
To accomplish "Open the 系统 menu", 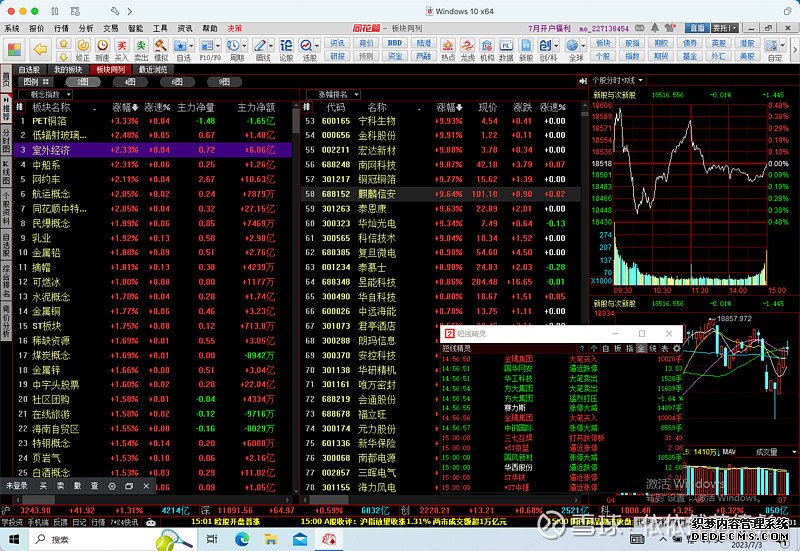I will click(12, 28).
